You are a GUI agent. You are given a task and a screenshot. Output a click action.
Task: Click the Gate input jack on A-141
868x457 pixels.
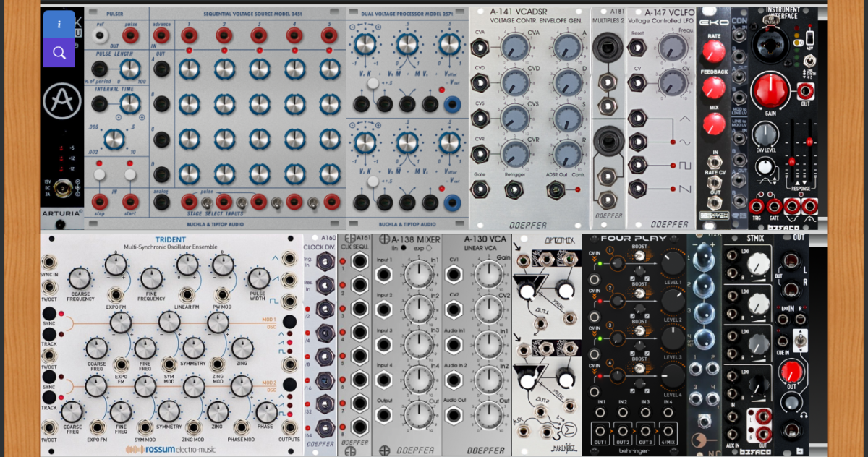[480, 189]
